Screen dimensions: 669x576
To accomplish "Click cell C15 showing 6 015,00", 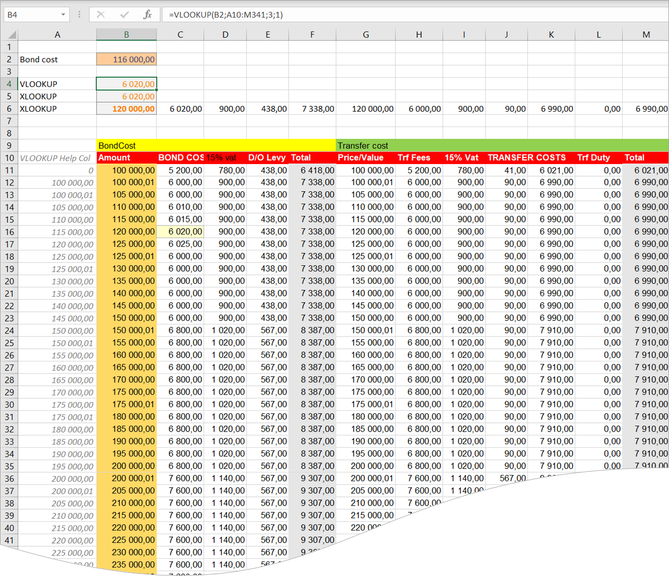I will (x=180, y=219).
